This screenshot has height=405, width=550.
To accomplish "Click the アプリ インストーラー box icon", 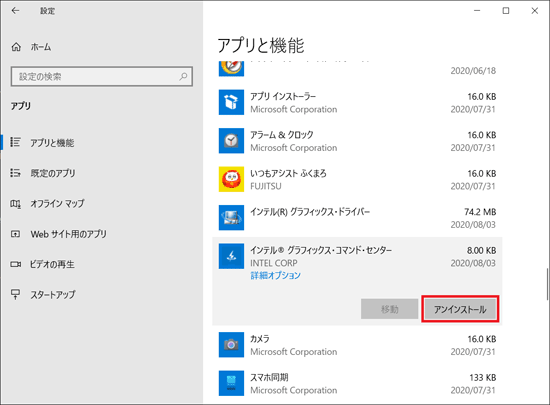I will pos(231,102).
